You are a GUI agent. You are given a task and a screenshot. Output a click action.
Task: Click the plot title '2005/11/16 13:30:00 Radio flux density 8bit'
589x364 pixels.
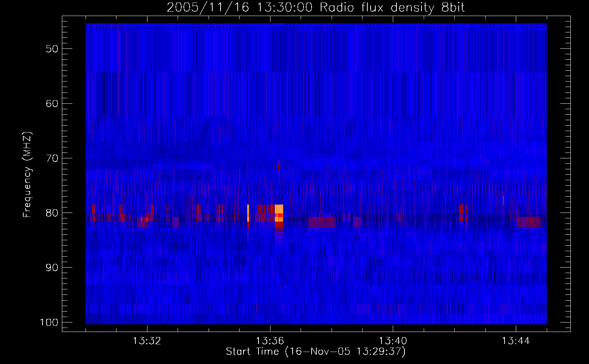point(316,8)
